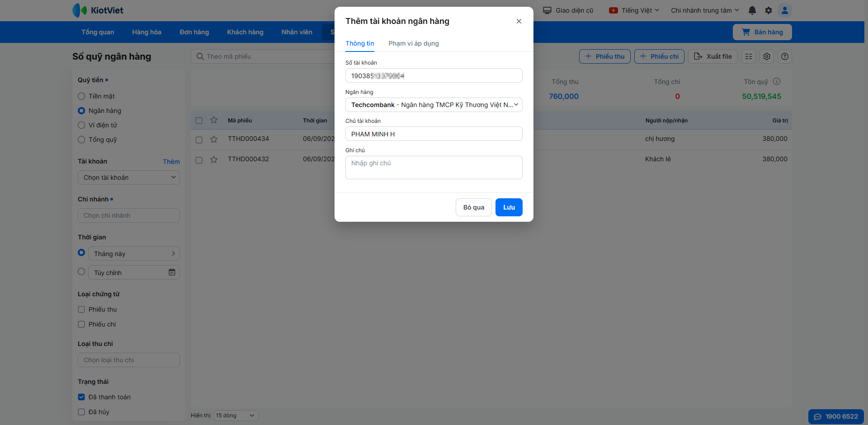Click the Thêm account link

(x=171, y=162)
